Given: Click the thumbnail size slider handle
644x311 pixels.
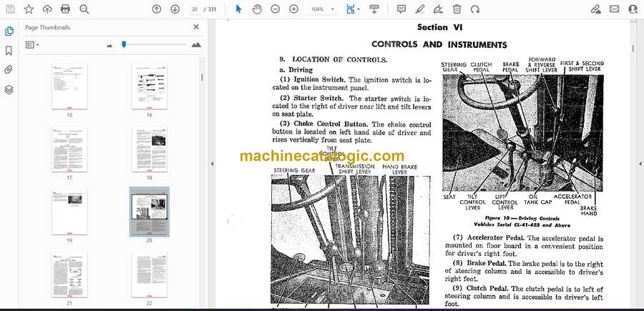Looking at the screenshot, I should pyautogui.click(x=124, y=44).
